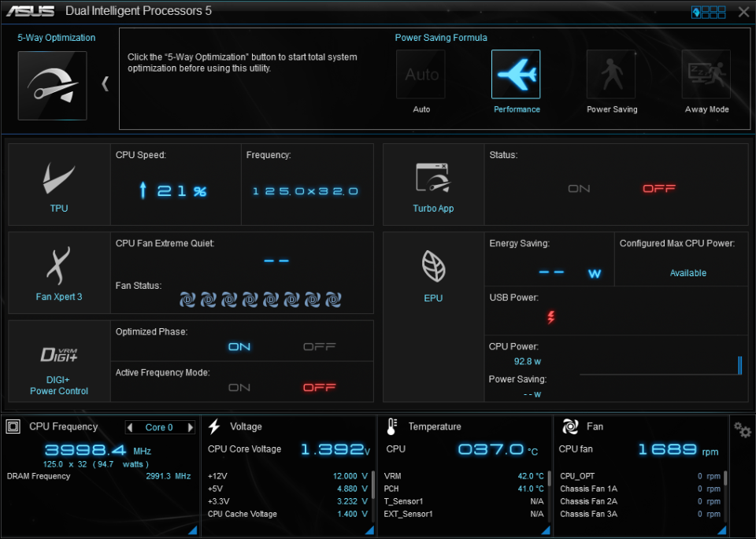
Task: Click the CPU Core Voltage 1.392 readout
Action: pos(335,449)
